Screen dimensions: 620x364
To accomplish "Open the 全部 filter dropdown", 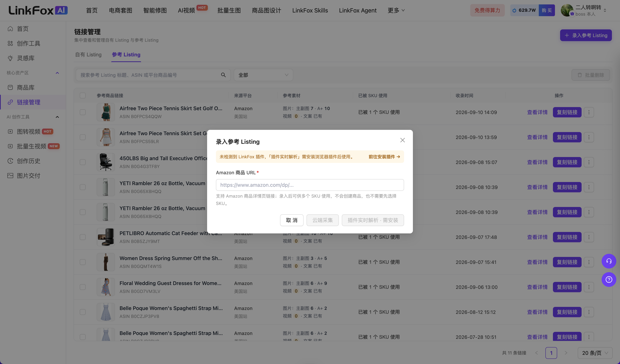I will pyautogui.click(x=263, y=75).
